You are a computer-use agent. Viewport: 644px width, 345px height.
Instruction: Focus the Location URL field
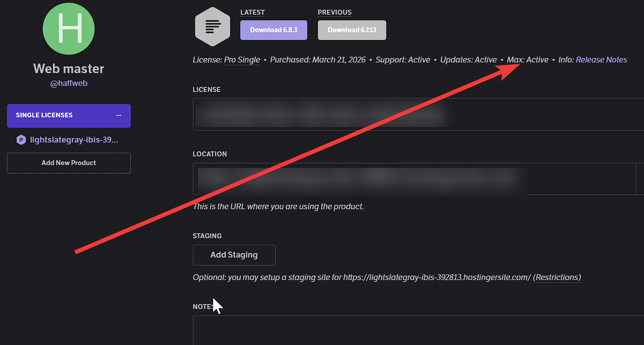413,178
